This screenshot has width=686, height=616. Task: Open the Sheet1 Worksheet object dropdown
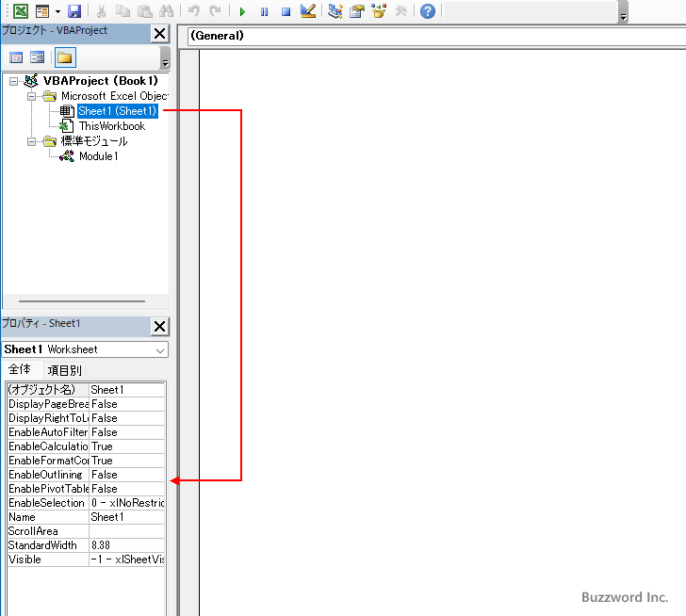pos(160,350)
